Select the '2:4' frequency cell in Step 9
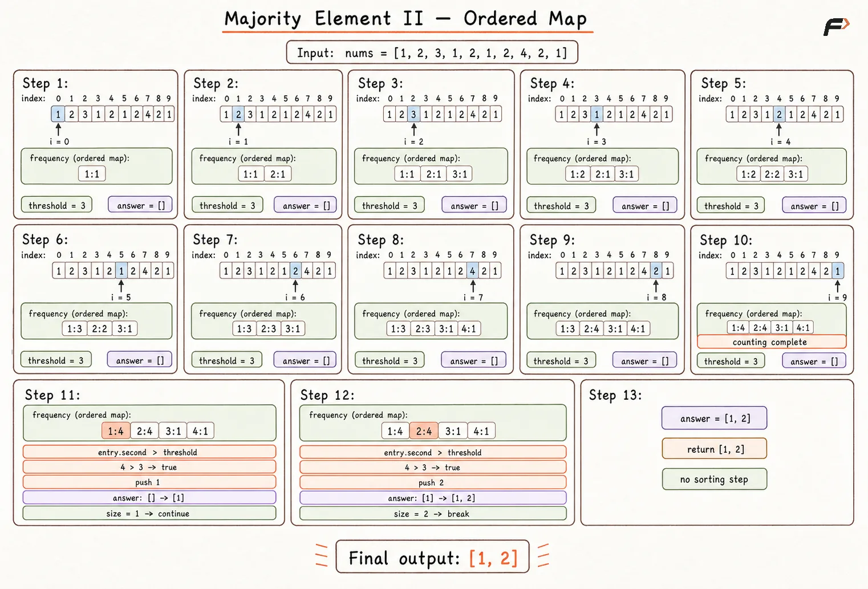The image size is (868, 589). [x=591, y=328]
